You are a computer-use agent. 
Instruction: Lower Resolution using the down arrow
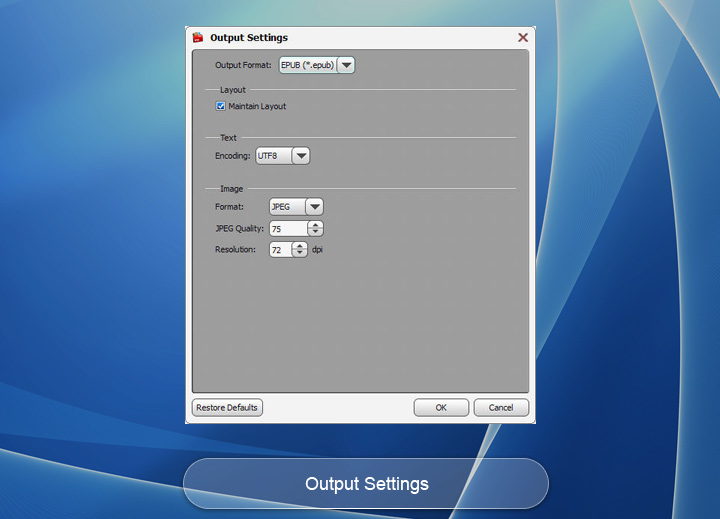coord(299,254)
